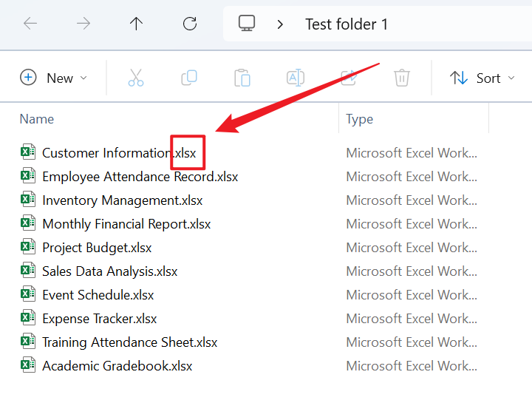Sort files by the Type column header
Image resolution: width=532 pixels, height=403 pixels.
[x=360, y=119]
